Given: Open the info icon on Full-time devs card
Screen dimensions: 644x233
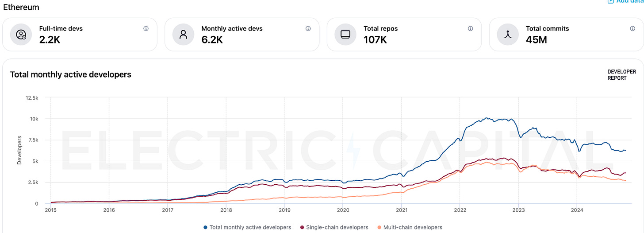Looking at the screenshot, I should [146, 28].
